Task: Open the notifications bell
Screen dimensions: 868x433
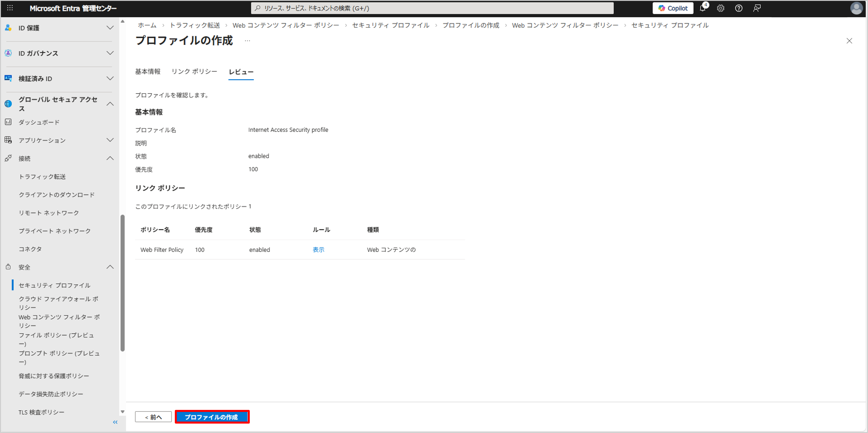Action: tap(703, 8)
